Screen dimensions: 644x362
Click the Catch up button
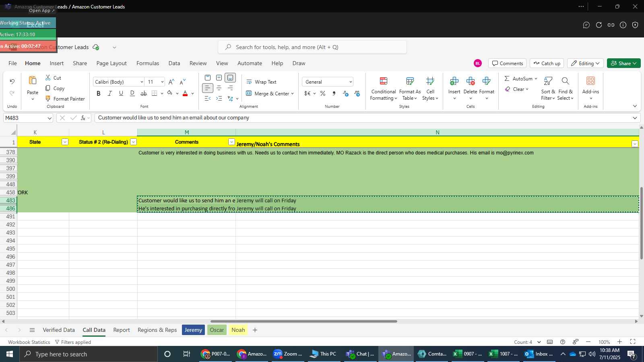[x=547, y=63]
